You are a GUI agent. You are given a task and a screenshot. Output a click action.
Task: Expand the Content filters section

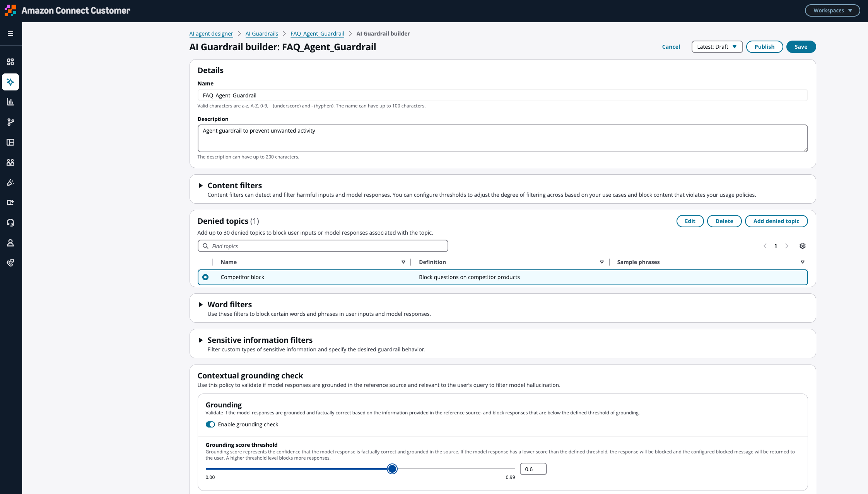tap(200, 186)
